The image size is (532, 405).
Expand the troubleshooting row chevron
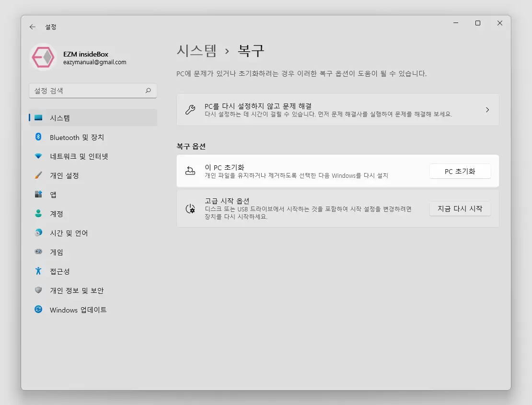coord(487,109)
